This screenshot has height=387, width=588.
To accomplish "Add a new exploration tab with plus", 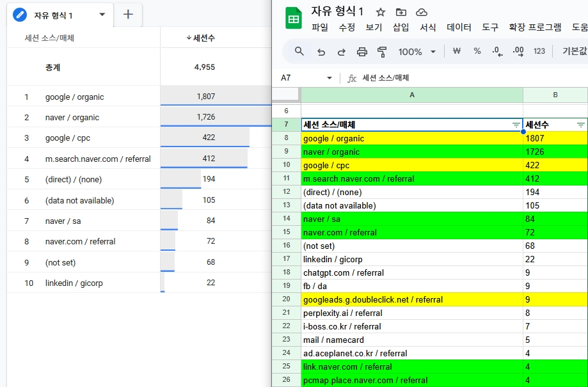I will click(x=128, y=15).
